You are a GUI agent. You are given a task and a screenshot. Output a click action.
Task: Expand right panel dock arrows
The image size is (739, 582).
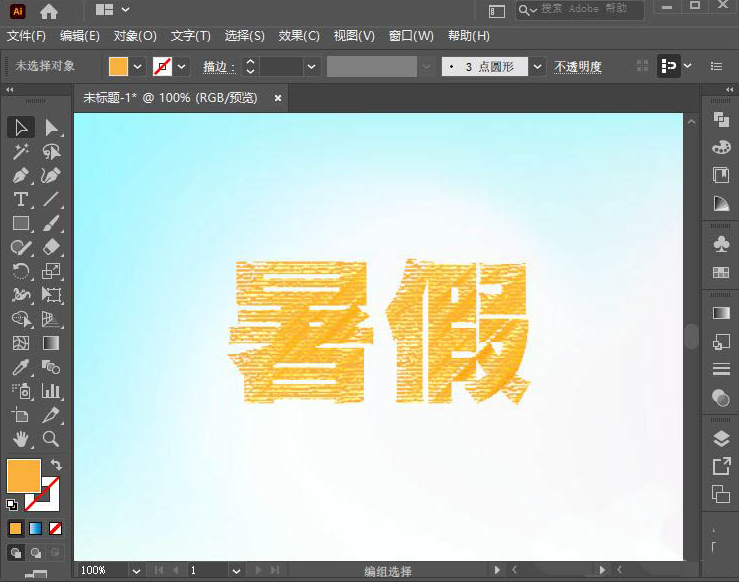tap(730, 89)
